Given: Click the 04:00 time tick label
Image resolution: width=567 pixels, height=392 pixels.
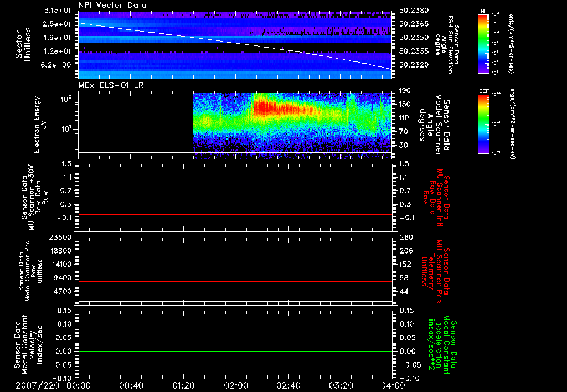Looking at the screenshot, I should tap(393, 385).
